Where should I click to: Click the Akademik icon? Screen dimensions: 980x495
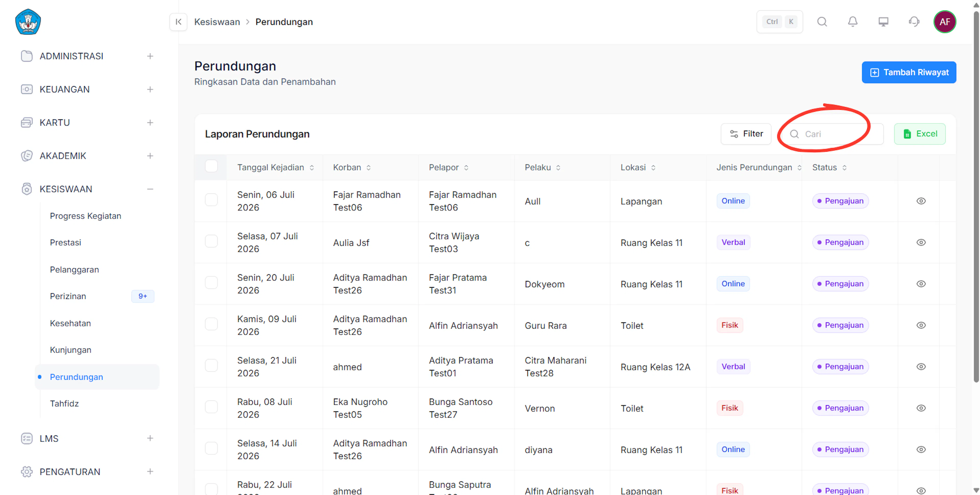[27, 156]
